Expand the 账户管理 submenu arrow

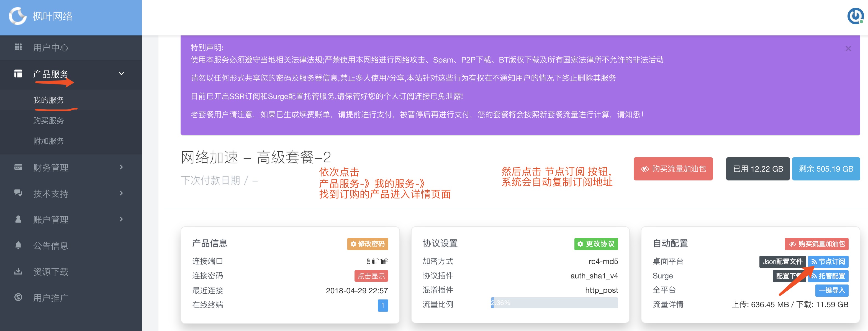121,219
